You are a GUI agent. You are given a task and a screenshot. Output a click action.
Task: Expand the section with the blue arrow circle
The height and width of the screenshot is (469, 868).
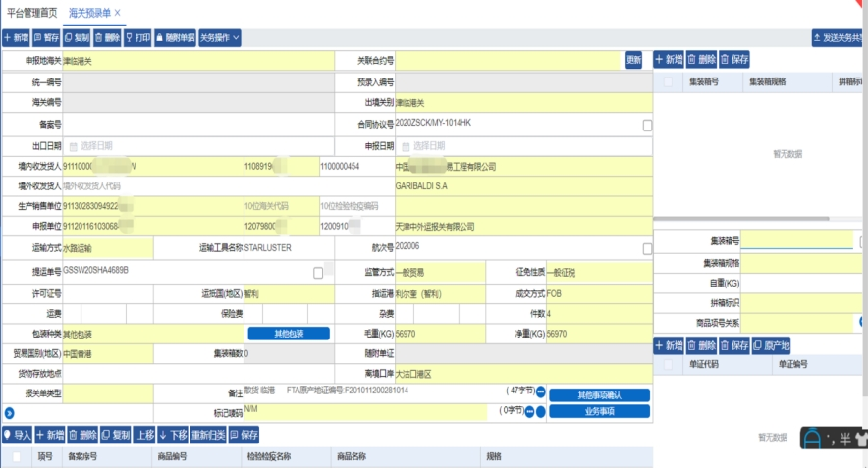coord(9,413)
